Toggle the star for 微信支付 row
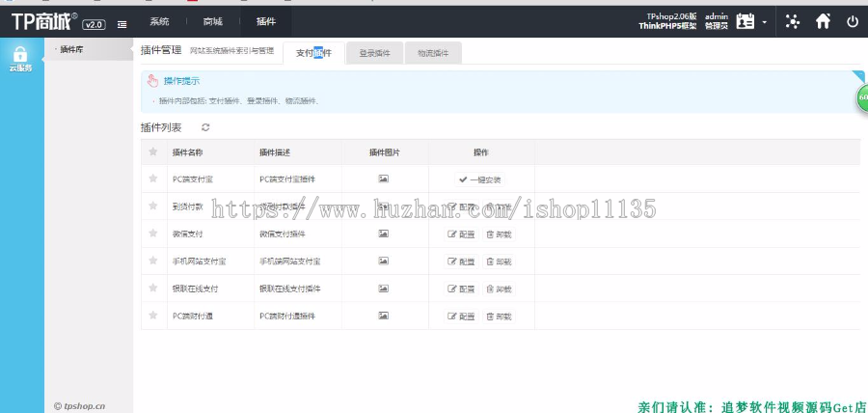The height and width of the screenshot is (413, 868). (152, 234)
